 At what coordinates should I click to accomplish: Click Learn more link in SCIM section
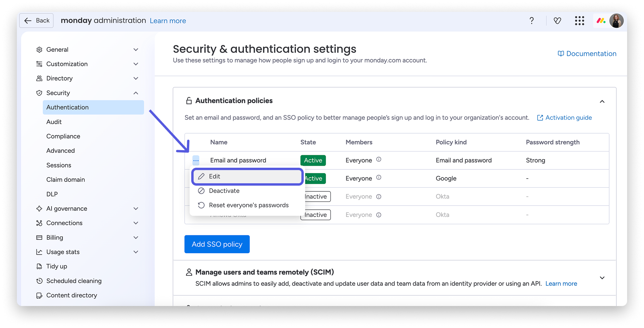(561, 284)
